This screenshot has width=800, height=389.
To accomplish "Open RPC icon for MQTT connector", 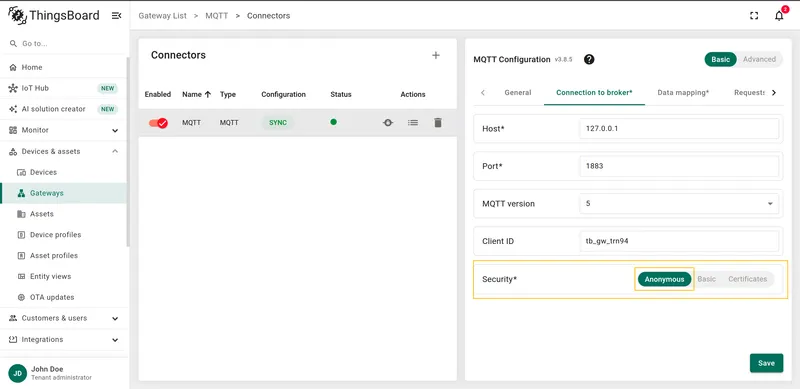I will point(388,123).
